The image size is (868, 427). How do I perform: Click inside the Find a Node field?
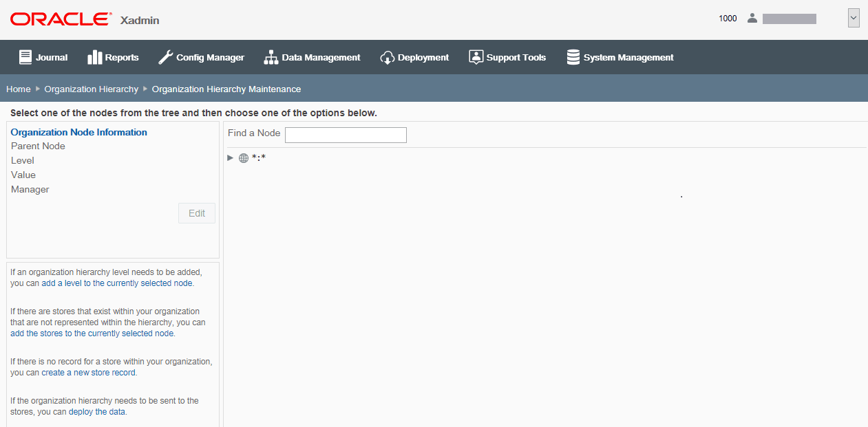[345, 135]
